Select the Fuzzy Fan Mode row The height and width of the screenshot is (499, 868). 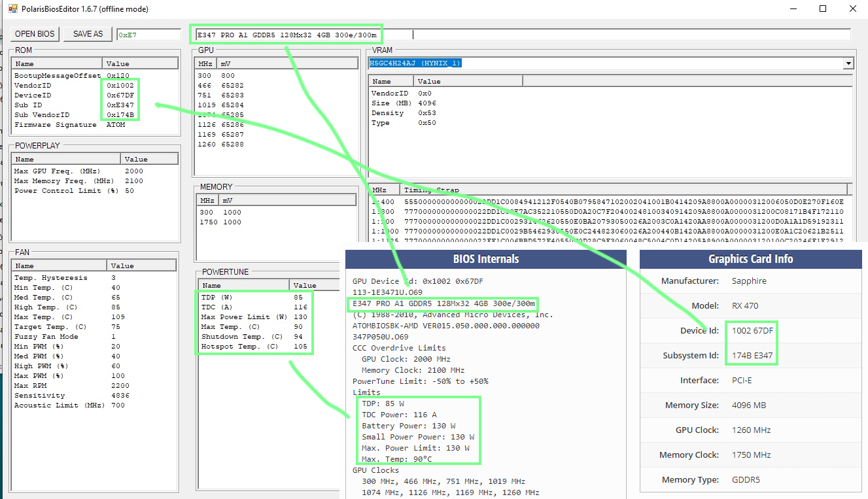point(94,337)
